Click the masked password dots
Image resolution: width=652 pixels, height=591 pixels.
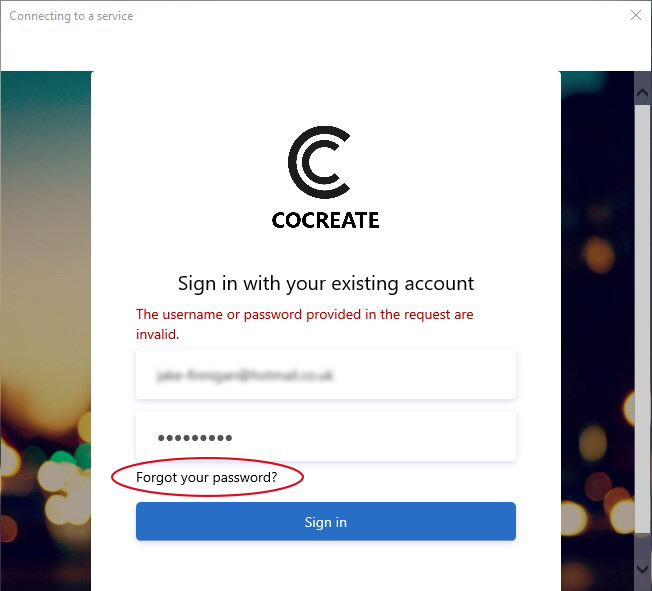pos(195,438)
